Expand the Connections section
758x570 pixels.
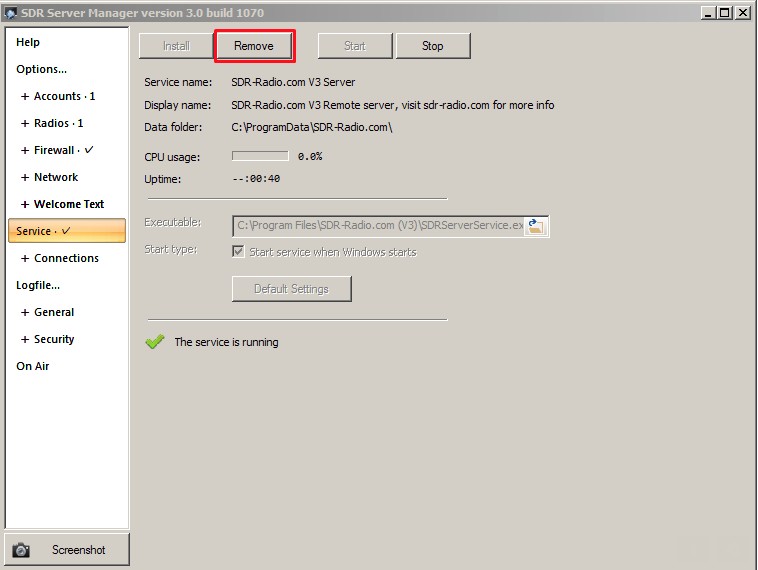25,258
